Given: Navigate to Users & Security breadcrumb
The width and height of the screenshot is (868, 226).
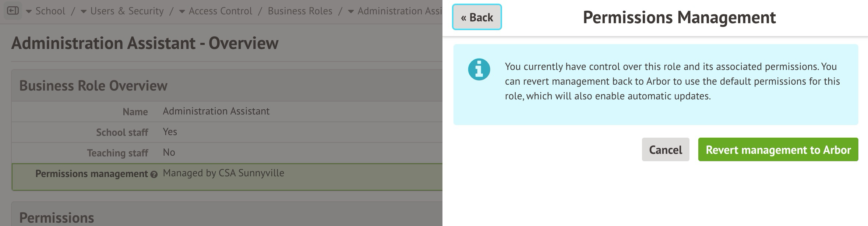Looking at the screenshot, I should click(x=127, y=11).
